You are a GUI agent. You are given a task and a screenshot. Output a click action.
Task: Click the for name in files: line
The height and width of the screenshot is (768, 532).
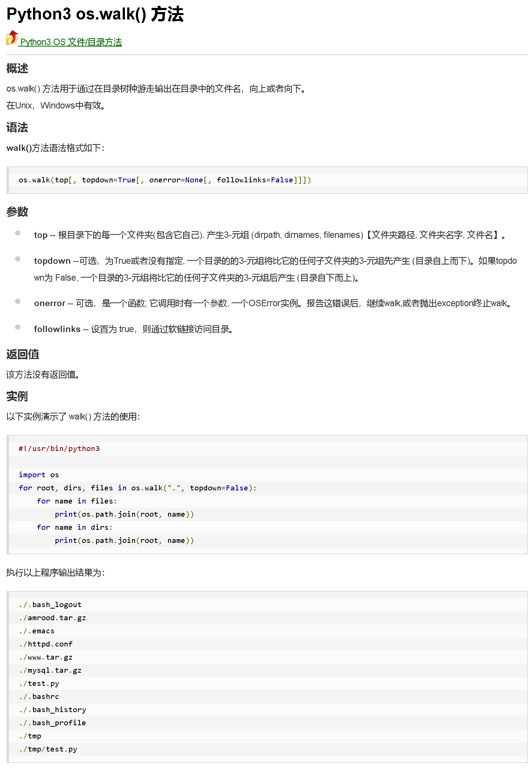pyautogui.click(x=77, y=501)
